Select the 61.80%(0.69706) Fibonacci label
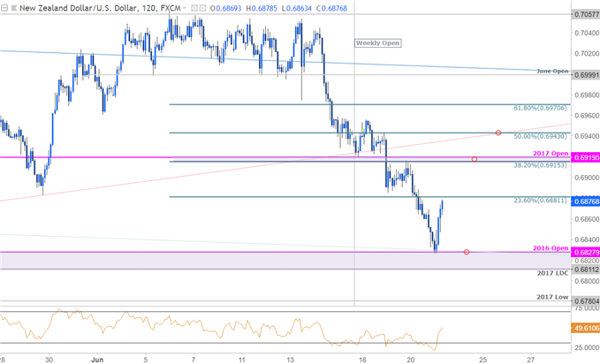 point(540,109)
